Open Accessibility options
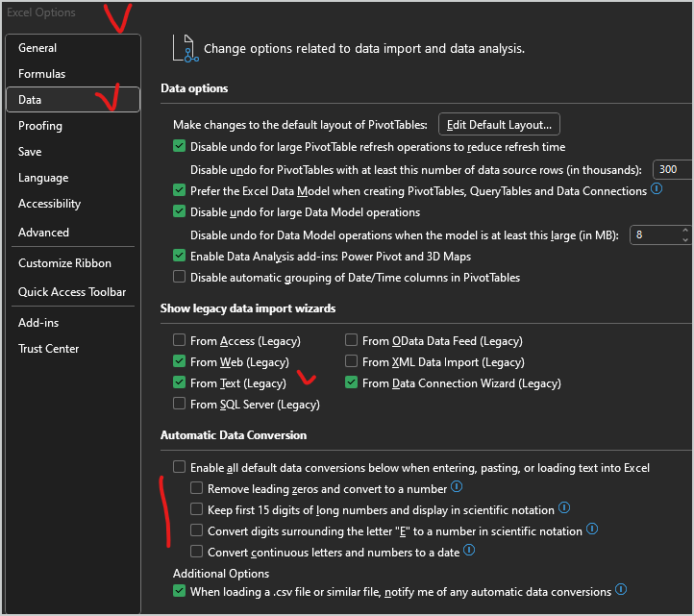Image resolution: width=694 pixels, height=616 pixels. [x=73, y=204]
